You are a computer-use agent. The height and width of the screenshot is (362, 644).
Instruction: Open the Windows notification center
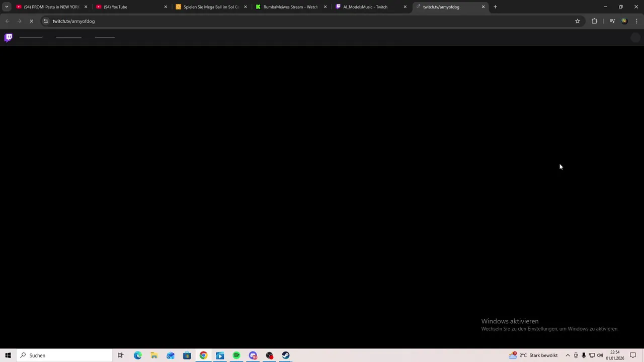(633, 355)
